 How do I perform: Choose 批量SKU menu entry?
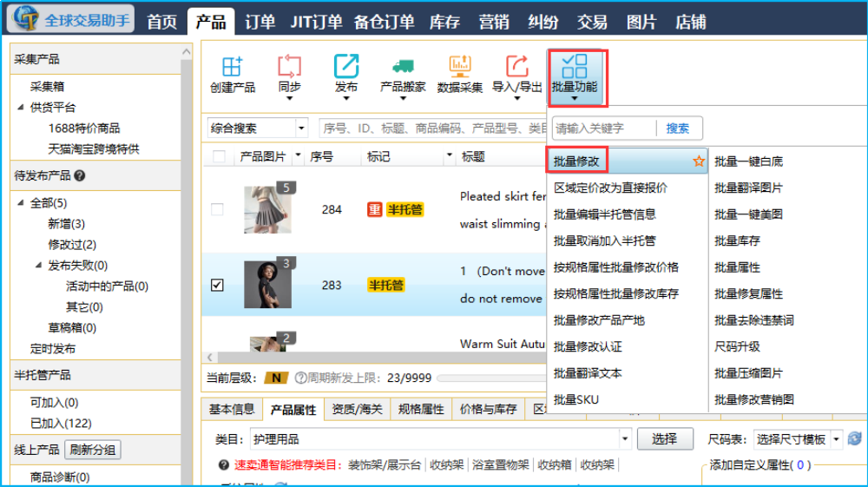[x=576, y=399]
